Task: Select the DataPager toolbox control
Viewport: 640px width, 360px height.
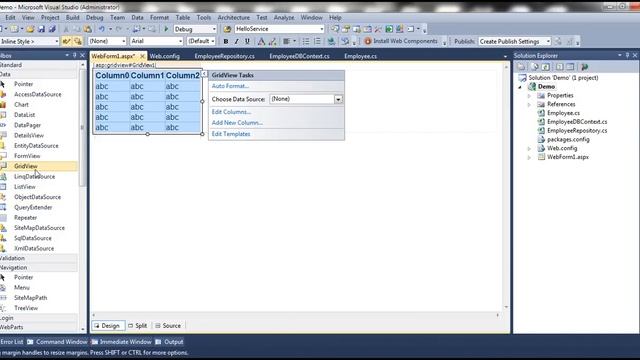Action: [x=27, y=125]
